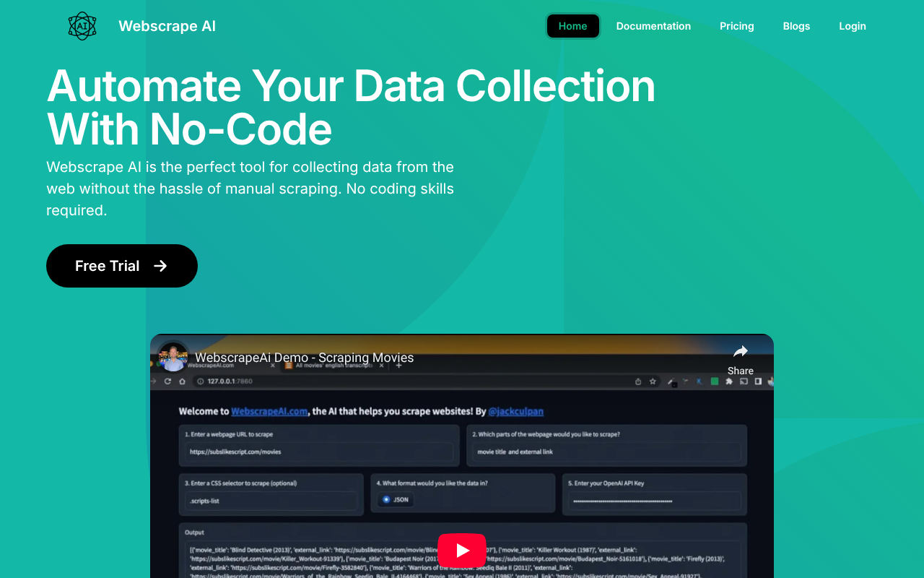Open the WebscrapeAi Demo video title

click(304, 358)
